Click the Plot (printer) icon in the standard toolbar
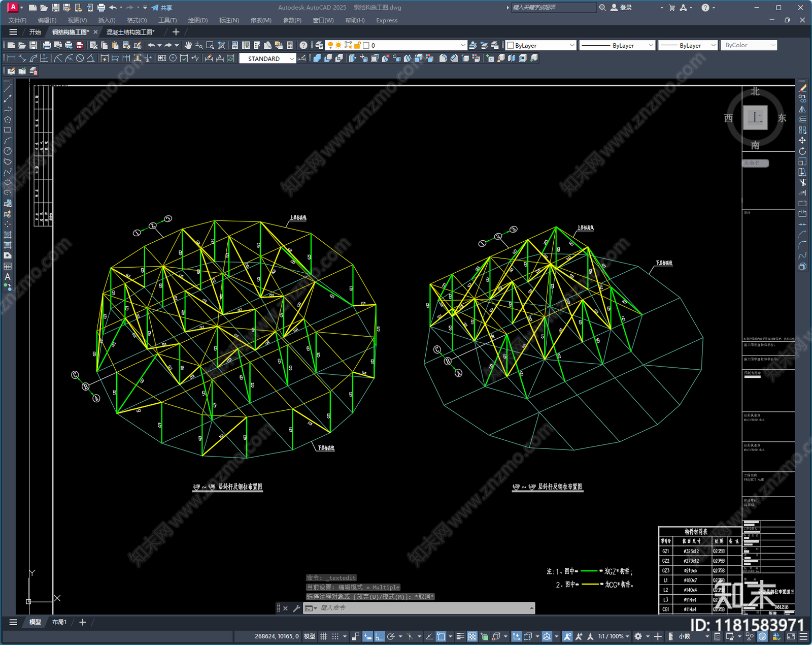The image size is (812, 645). click(47, 45)
